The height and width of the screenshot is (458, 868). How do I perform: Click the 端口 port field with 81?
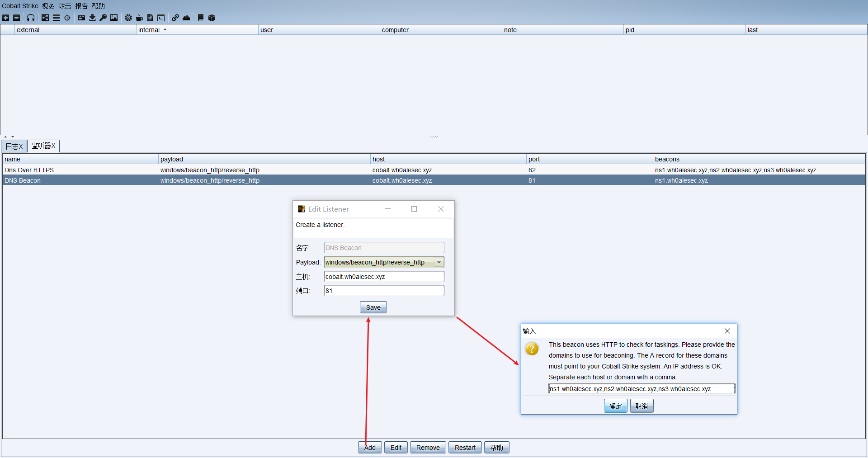click(x=384, y=291)
